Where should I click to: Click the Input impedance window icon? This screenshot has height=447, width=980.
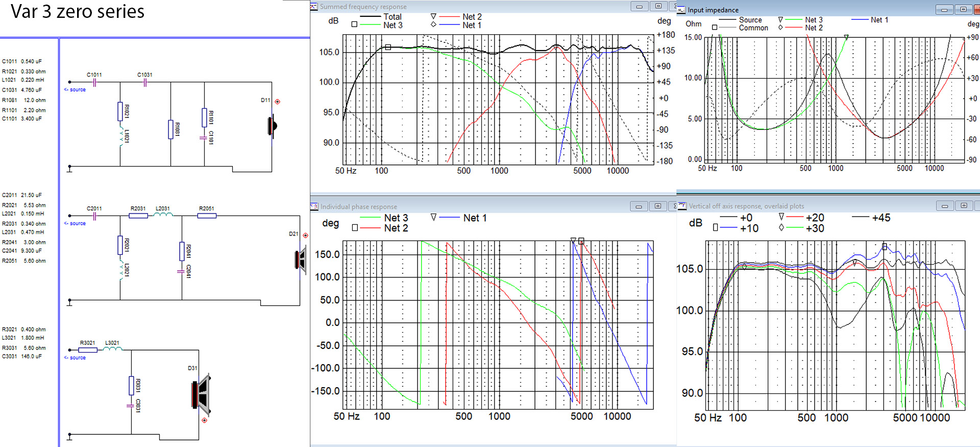click(x=681, y=10)
